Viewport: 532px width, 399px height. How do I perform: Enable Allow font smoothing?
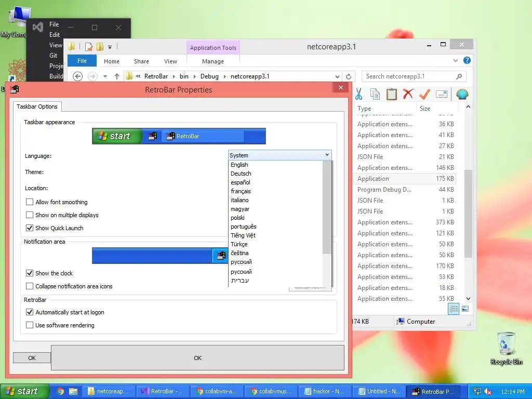click(30, 202)
